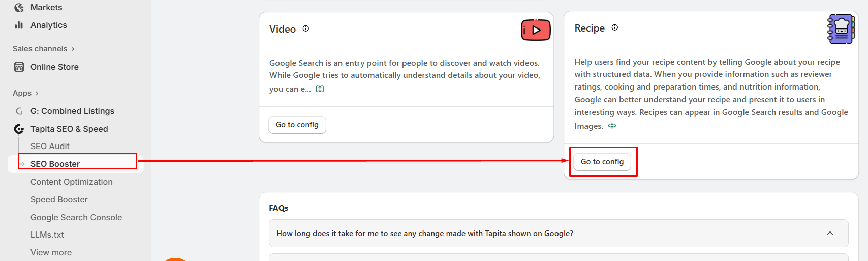Image resolution: width=868 pixels, height=261 pixels.
Task: Click the FAQs heading
Action: tap(278, 208)
